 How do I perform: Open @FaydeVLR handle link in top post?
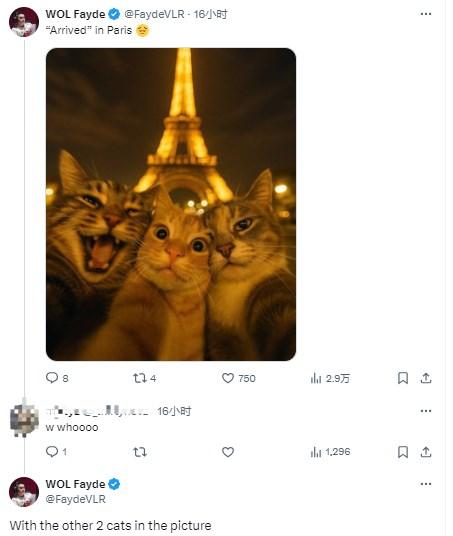pyautogui.click(x=154, y=14)
